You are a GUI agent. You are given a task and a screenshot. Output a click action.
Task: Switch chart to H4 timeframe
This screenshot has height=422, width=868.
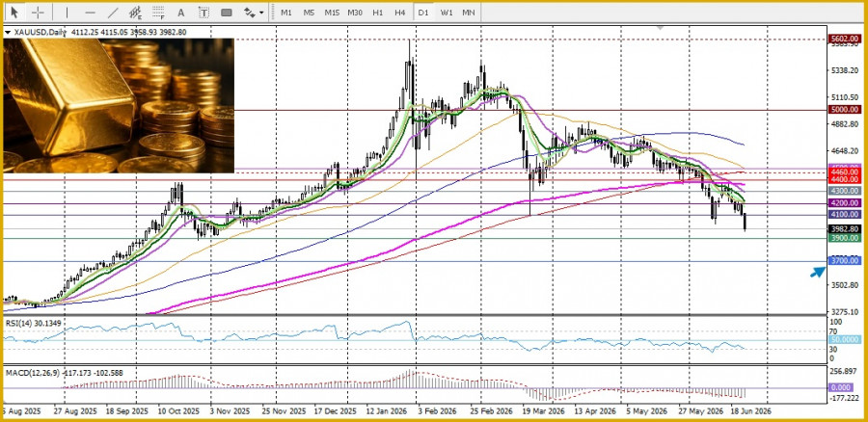coord(400,13)
